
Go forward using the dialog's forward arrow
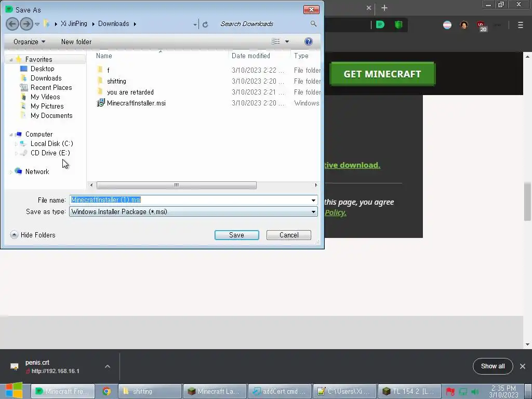click(26, 24)
